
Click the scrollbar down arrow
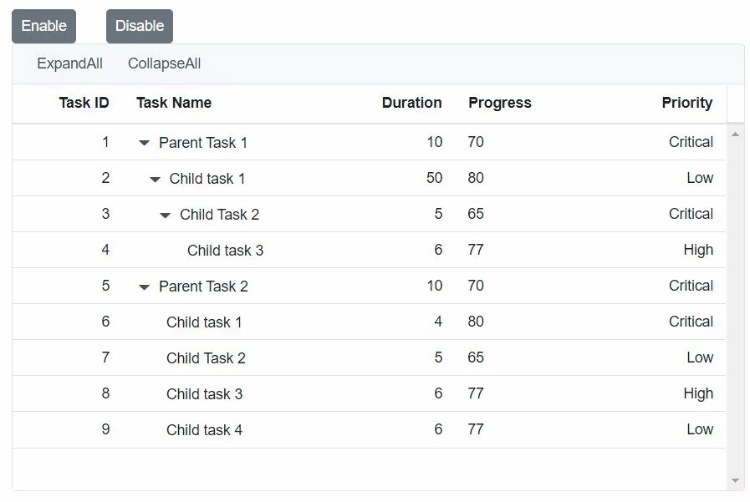[735, 480]
